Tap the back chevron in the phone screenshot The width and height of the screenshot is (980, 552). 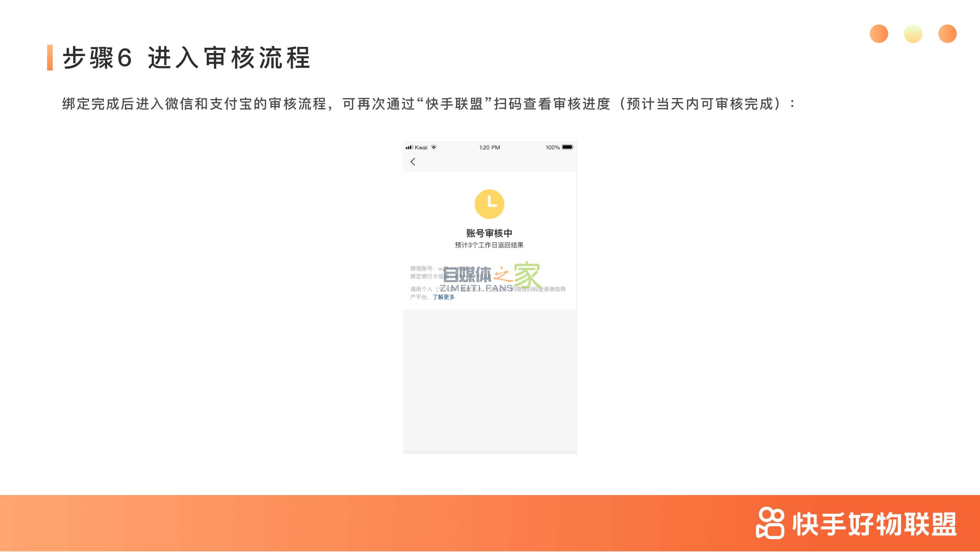point(413,162)
